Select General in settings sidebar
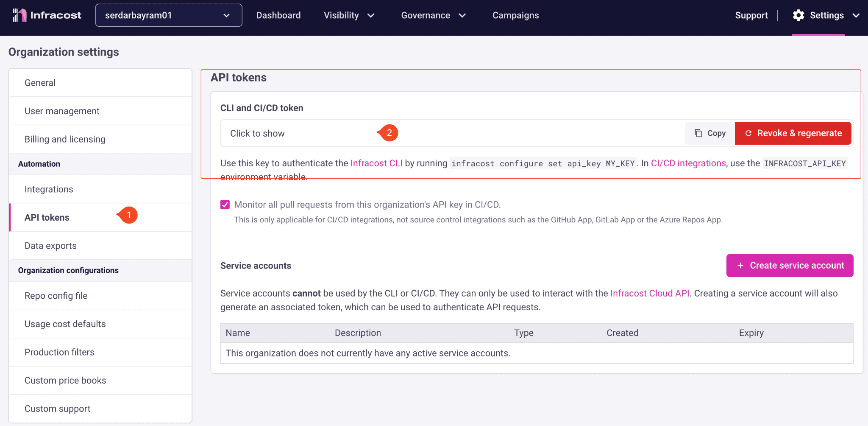868x426 pixels. [x=100, y=83]
